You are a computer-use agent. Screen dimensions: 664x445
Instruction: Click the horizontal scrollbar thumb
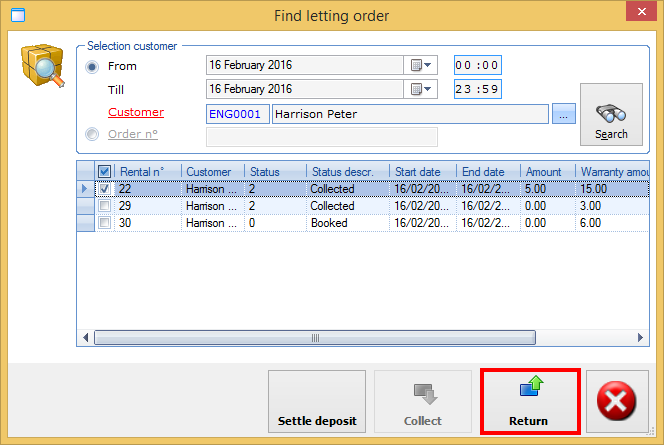(x=316, y=338)
